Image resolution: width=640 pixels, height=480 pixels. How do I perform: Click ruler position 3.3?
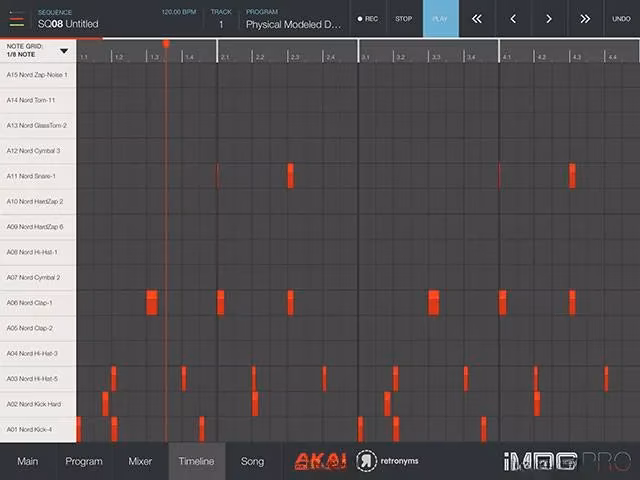tap(436, 57)
